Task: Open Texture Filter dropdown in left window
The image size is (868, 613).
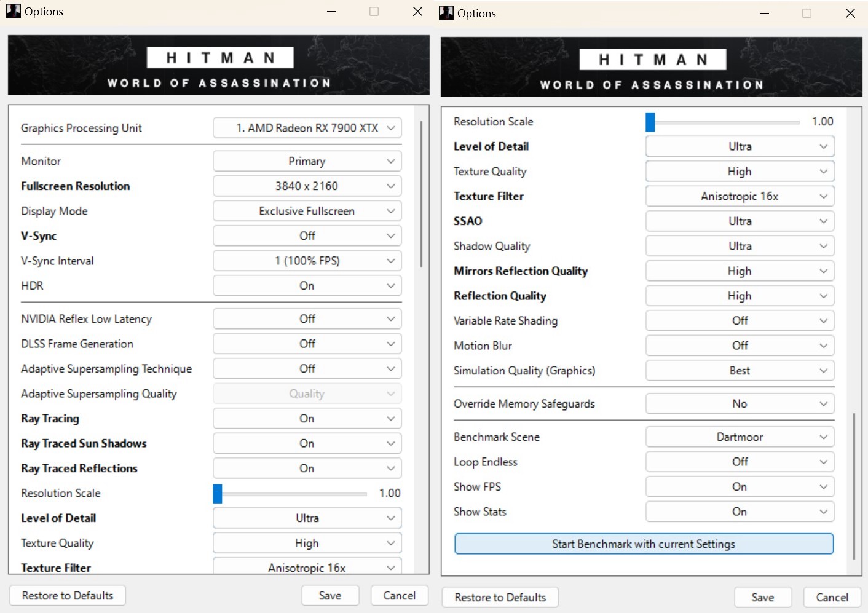Action: [x=307, y=566]
